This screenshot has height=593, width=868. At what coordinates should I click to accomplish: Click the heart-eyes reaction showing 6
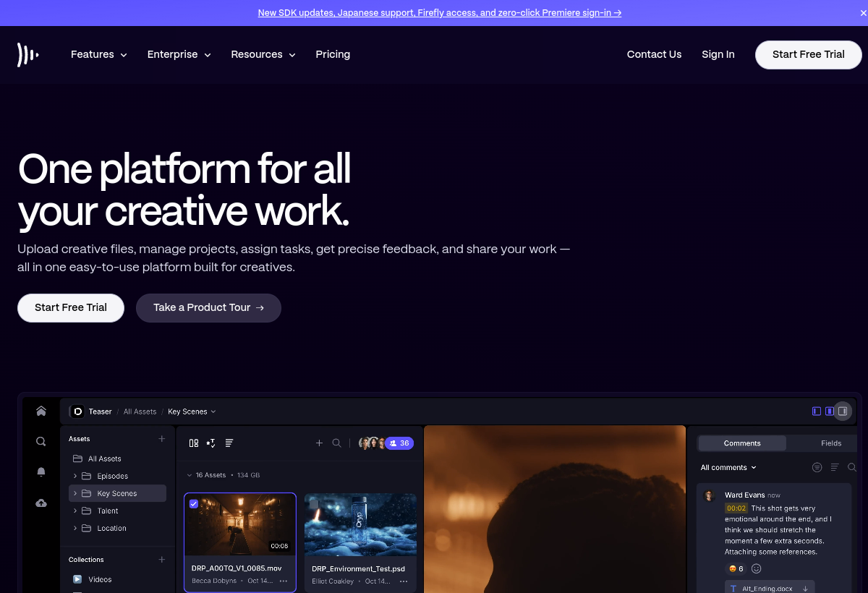(736, 569)
